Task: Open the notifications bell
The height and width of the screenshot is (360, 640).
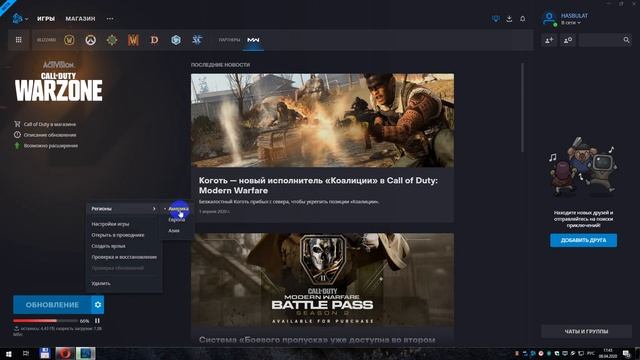Action: point(522,19)
